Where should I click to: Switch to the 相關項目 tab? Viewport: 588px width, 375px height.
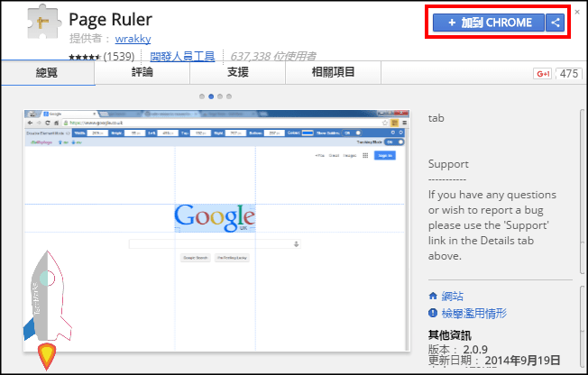pos(333,72)
